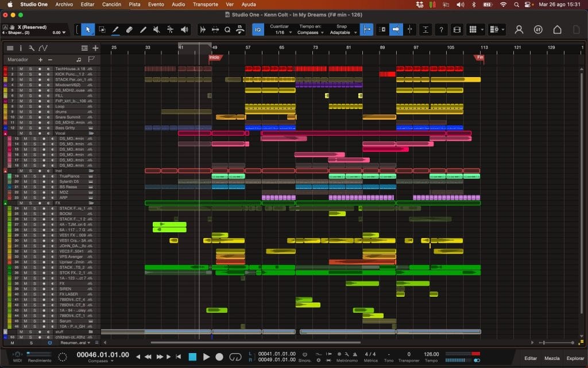Open the video player film icon
This screenshot has height=368, width=588.
457,29
